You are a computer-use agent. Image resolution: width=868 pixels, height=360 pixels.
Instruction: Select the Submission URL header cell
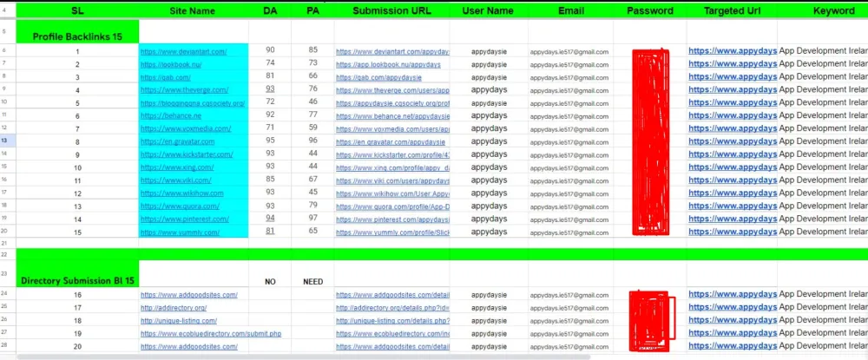point(392,10)
